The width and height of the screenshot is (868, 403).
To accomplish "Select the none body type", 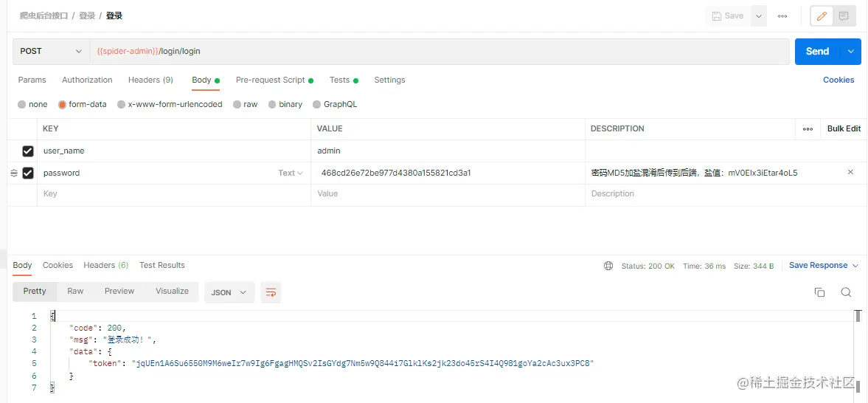I will (32, 104).
